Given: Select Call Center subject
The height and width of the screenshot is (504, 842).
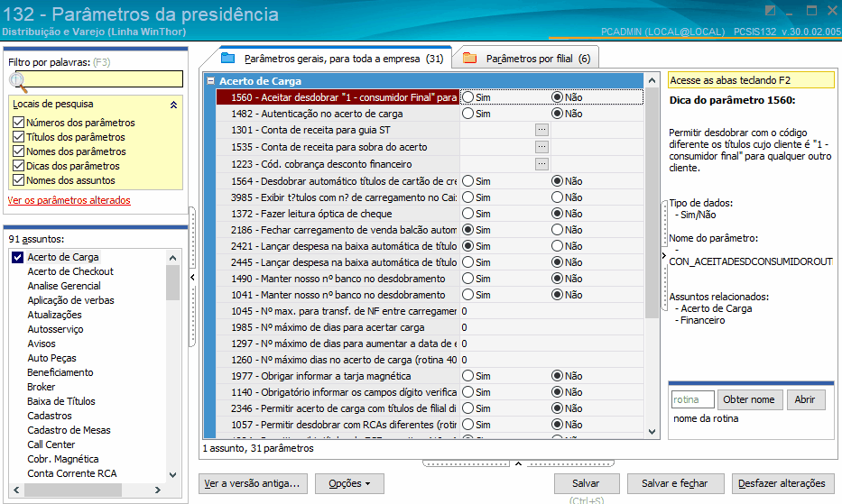Looking at the screenshot, I should (x=51, y=445).
